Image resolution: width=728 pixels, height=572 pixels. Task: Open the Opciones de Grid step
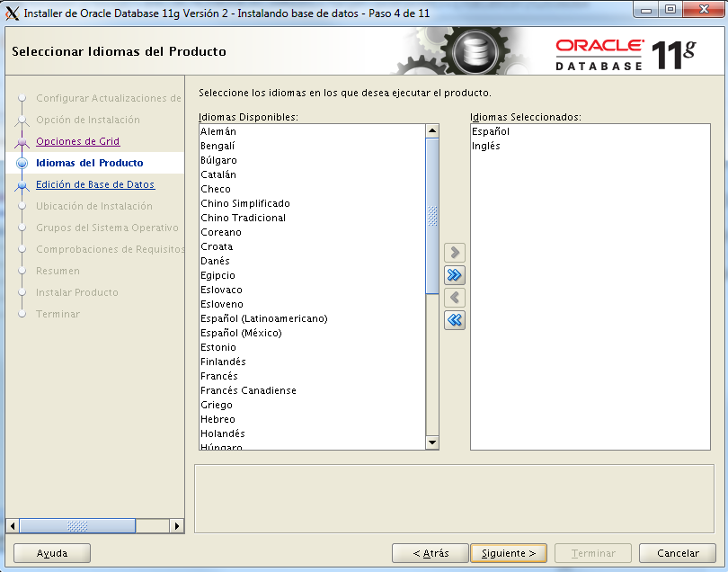(78, 141)
